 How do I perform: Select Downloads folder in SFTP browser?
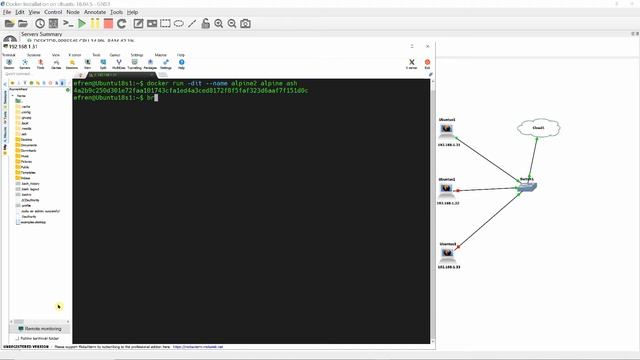coord(26,151)
